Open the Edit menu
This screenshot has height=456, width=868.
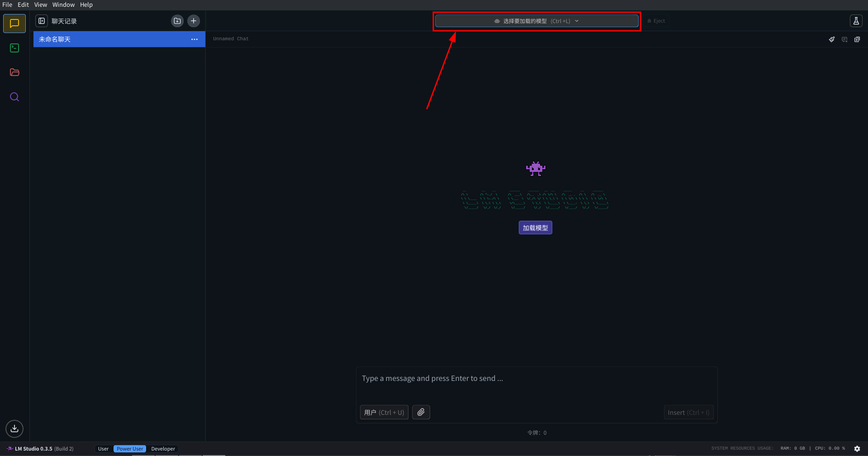(x=23, y=5)
